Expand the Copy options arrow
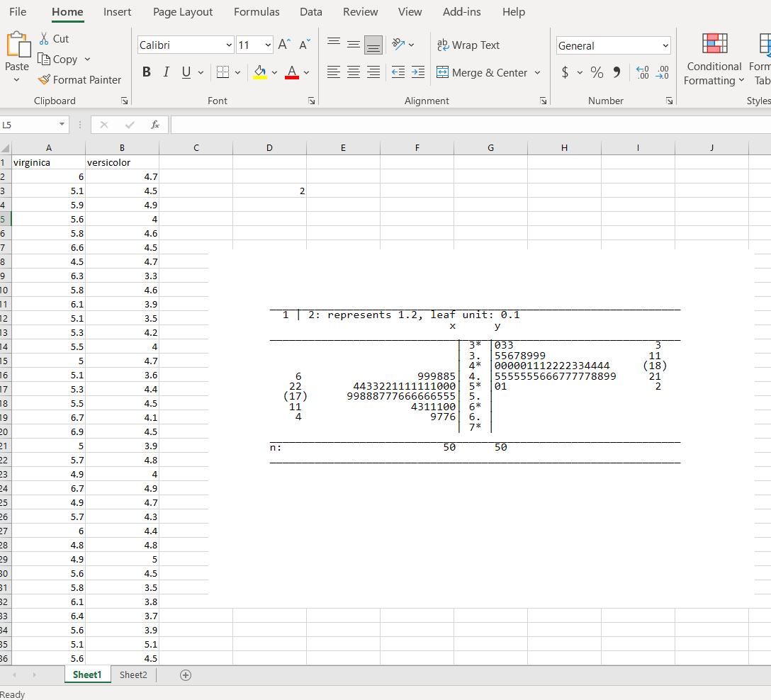Viewport: 771px width, 700px height. click(x=88, y=59)
